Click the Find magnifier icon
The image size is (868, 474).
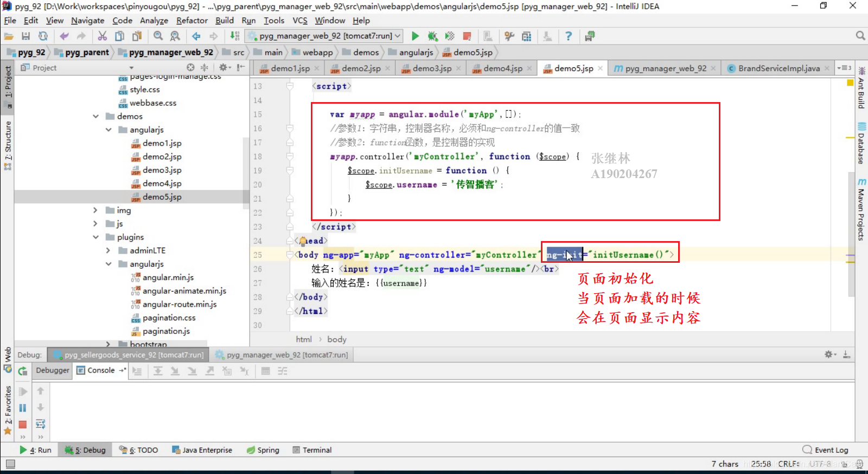(158, 36)
